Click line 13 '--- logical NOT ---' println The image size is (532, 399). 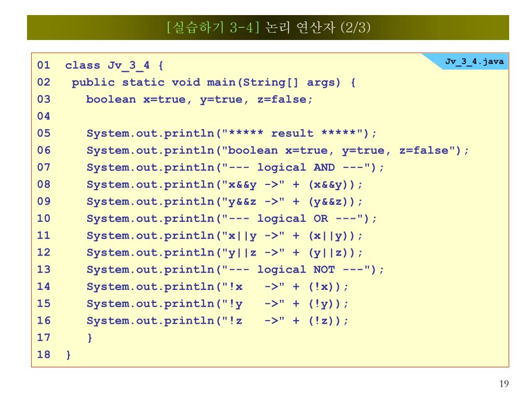tap(235, 270)
